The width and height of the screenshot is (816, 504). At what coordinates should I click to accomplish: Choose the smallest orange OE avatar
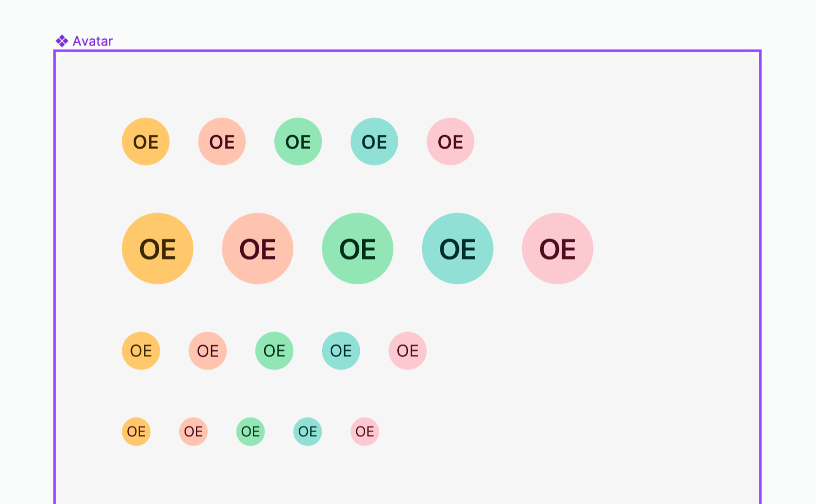pyautogui.click(x=136, y=432)
